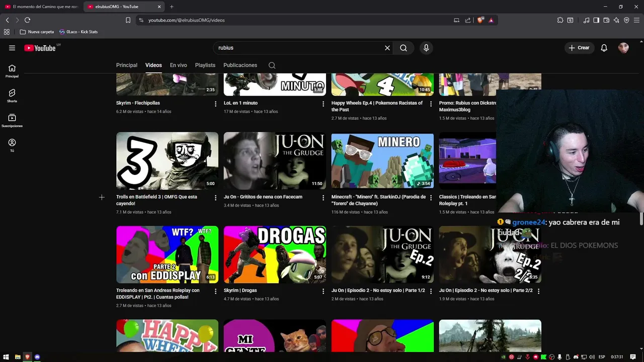Image resolution: width=644 pixels, height=362 pixels.
Task: Click the Brave Shields lion icon
Action: pyautogui.click(x=480, y=20)
